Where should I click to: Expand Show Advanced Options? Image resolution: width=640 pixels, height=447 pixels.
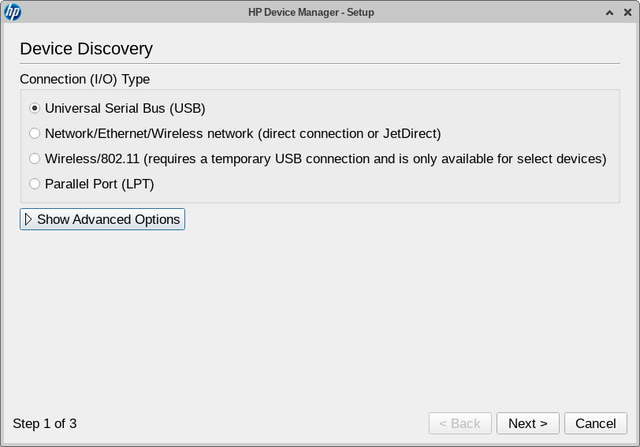pos(102,219)
